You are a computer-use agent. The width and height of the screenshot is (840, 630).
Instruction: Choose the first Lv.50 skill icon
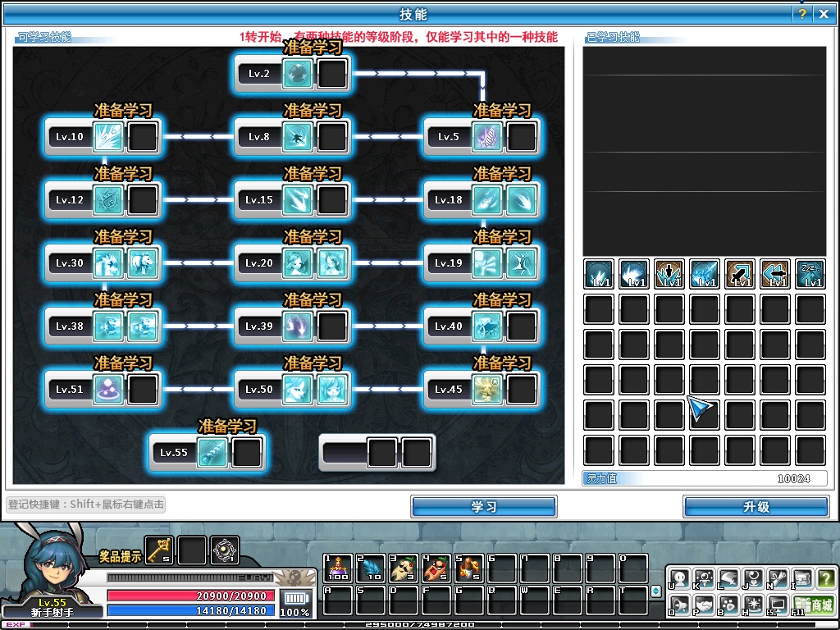(297, 390)
